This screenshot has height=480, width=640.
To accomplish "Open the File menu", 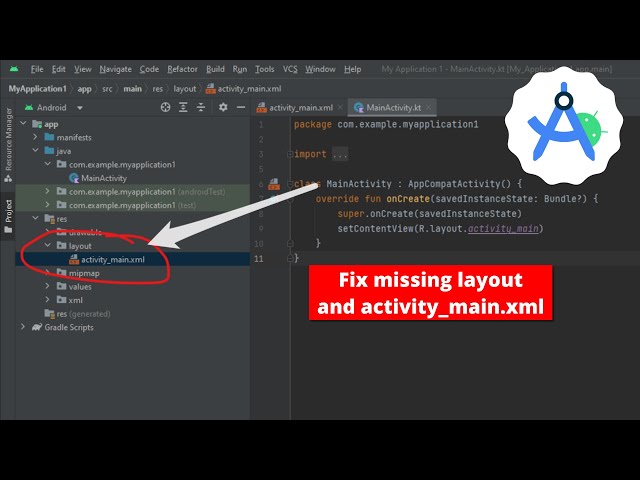I will [37, 69].
